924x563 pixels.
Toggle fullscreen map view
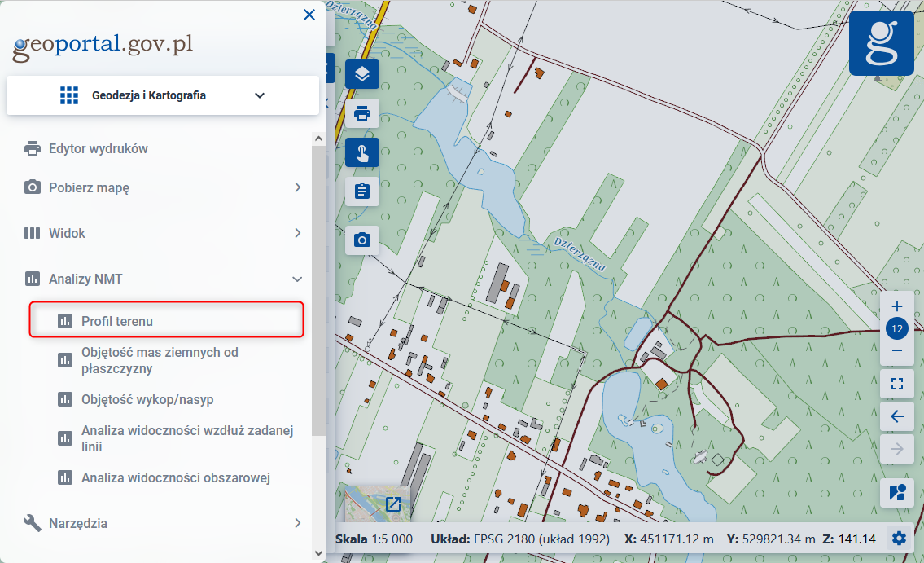(897, 383)
